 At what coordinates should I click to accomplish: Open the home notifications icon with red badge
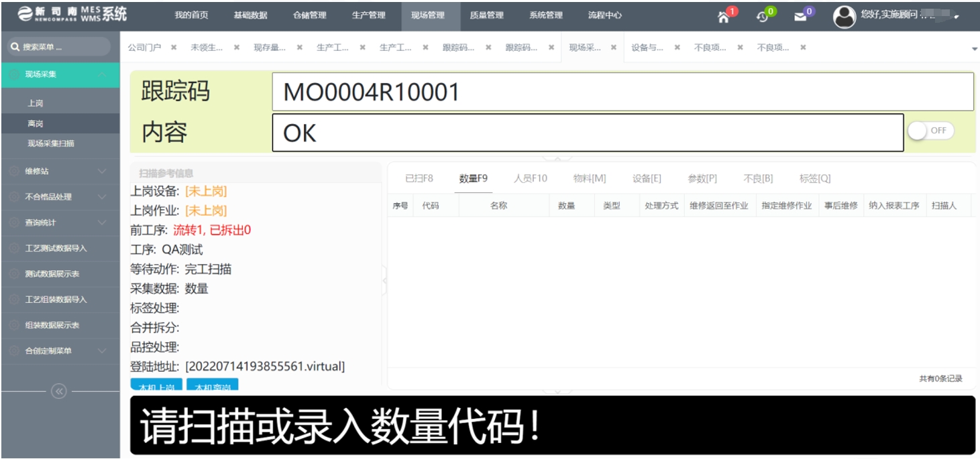[x=723, y=17]
